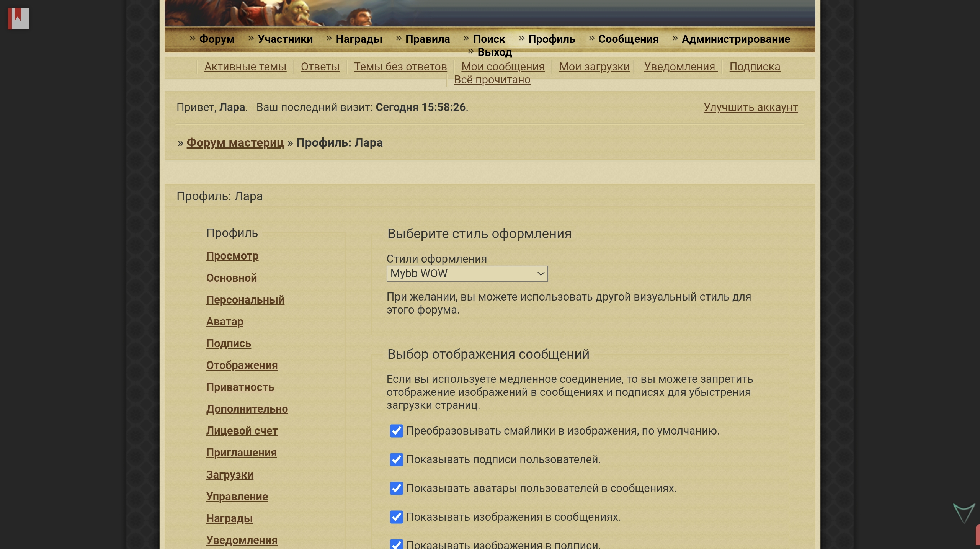Screen dimensions: 980x549
Task: Open the Форум navigation item
Action: tap(216, 39)
